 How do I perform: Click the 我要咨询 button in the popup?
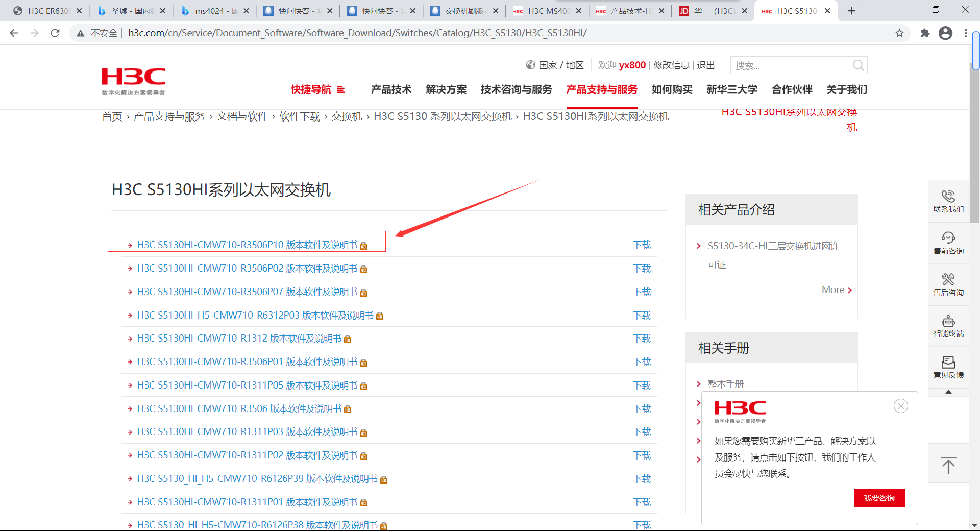point(879,498)
